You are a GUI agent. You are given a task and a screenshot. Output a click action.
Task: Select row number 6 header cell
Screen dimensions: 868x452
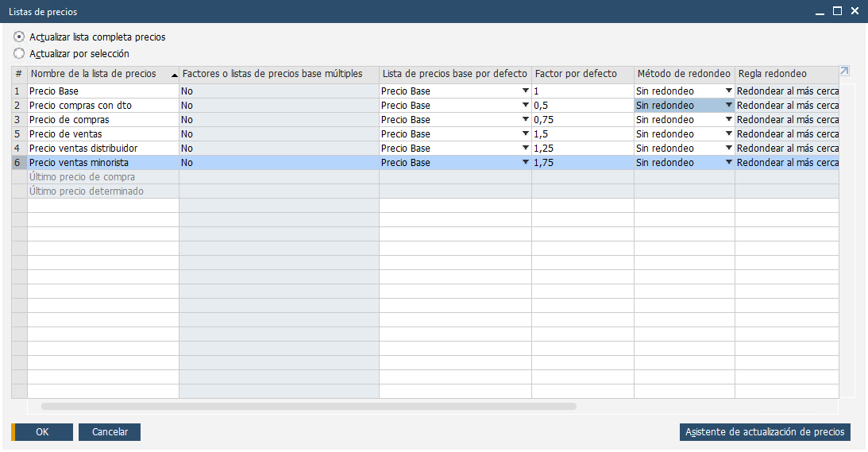[19, 163]
